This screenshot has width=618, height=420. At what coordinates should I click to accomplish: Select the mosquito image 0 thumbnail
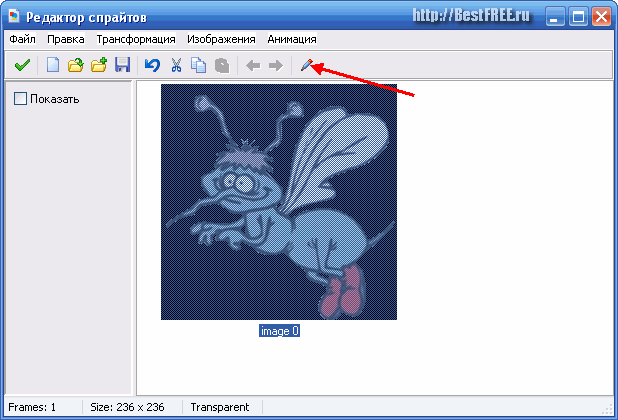tap(279, 202)
